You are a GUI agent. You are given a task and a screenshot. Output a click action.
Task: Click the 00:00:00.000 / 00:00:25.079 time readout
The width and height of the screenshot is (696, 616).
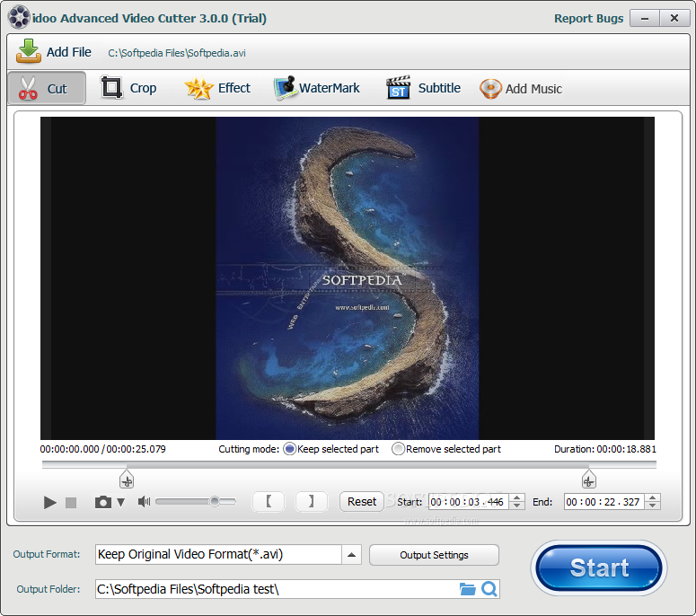point(103,449)
